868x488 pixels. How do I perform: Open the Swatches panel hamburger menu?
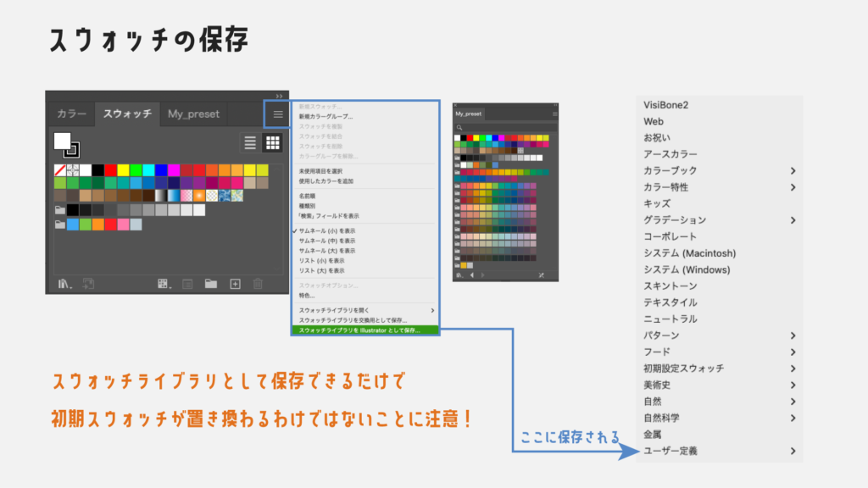pos(278,114)
